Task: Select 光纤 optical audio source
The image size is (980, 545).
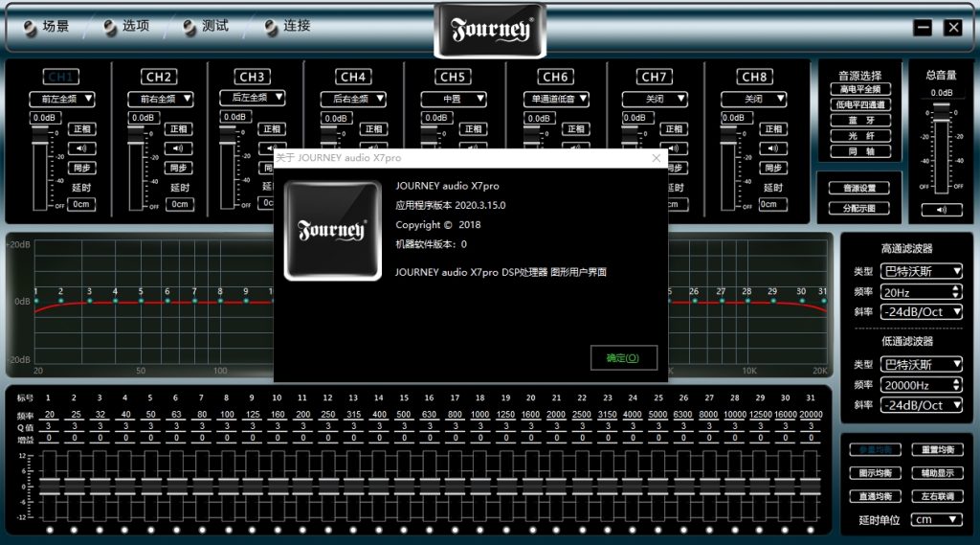Action: pyautogui.click(x=860, y=136)
